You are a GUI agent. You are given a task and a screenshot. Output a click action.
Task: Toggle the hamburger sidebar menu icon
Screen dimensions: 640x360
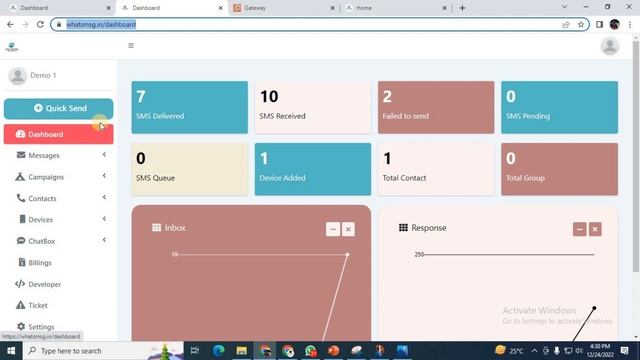coord(131,45)
